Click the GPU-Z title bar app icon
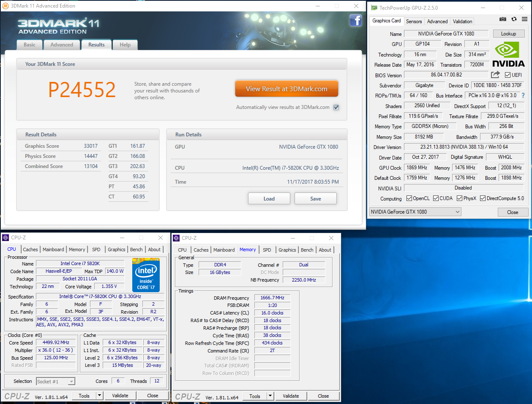Screen dimensions: 532x404 point(374,8)
